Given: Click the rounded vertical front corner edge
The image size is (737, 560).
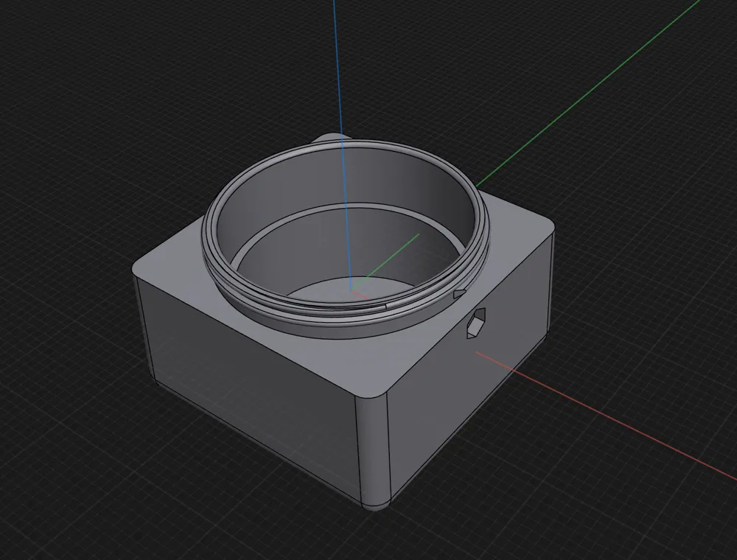Looking at the screenshot, I should click(374, 451).
